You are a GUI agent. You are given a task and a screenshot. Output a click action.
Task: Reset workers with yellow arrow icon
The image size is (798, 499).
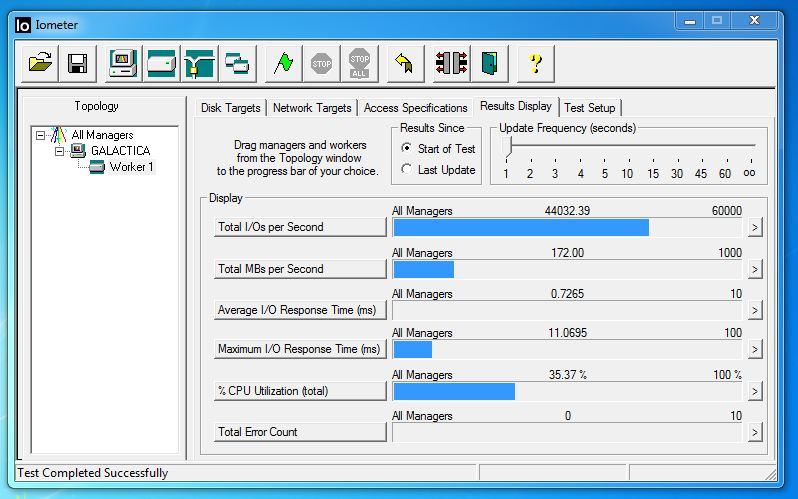point(405,63)
